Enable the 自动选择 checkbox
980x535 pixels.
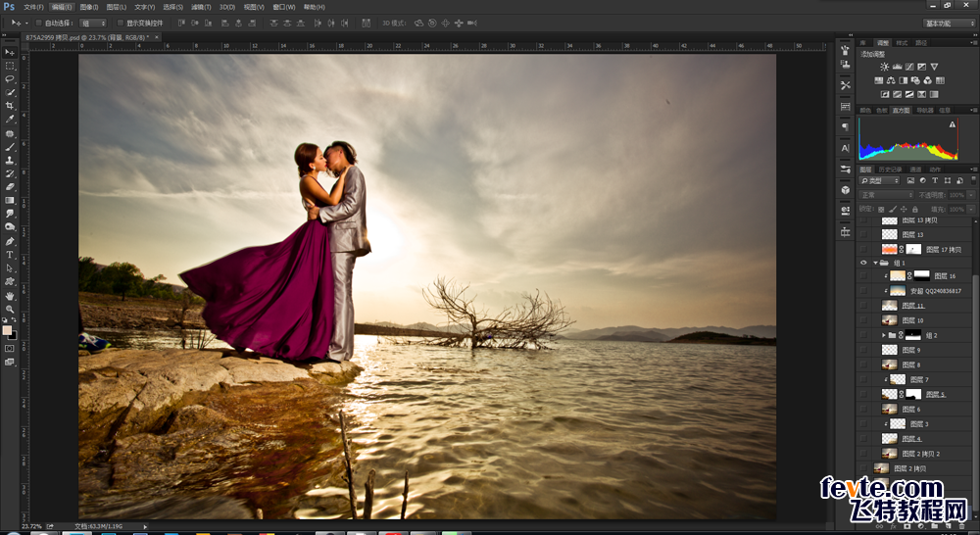[x=39, y=24]
